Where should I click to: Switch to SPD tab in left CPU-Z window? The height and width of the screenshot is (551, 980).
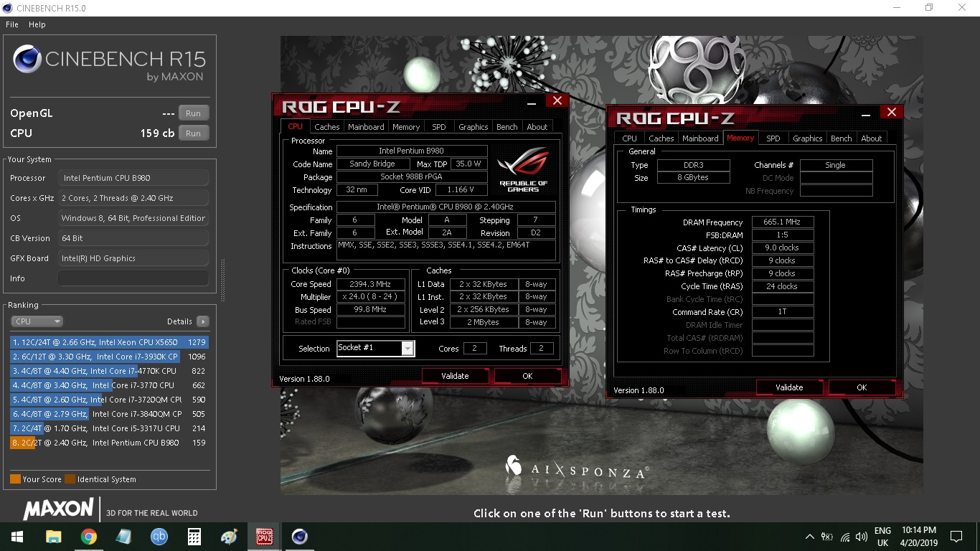click(439, 127)
